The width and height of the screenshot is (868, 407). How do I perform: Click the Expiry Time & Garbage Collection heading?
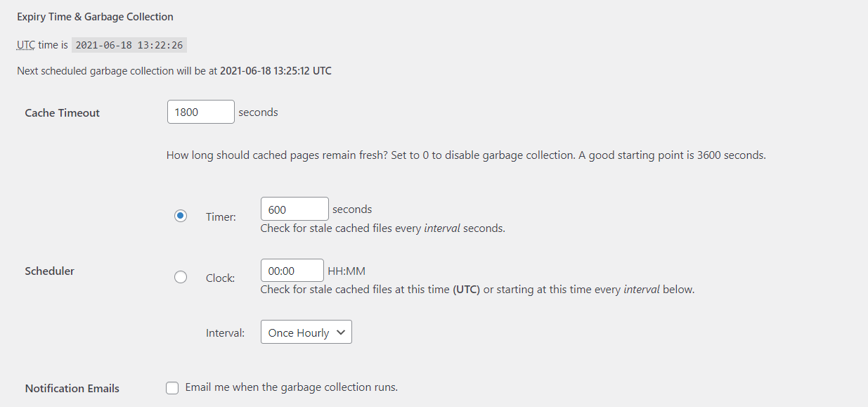96,16
